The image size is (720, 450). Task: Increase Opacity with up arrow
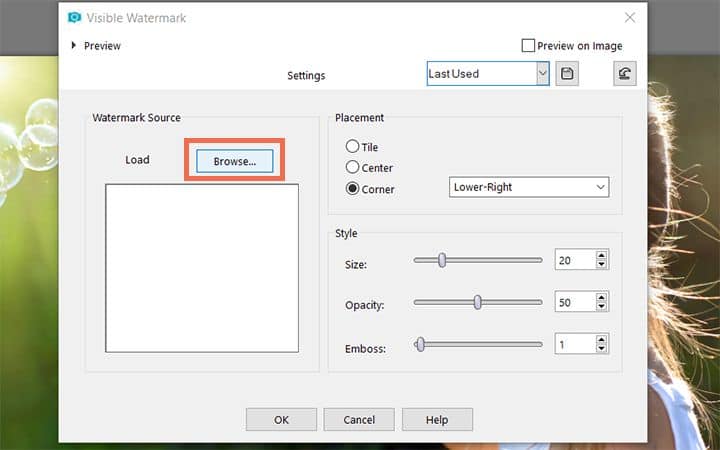[x=601, y=298]
